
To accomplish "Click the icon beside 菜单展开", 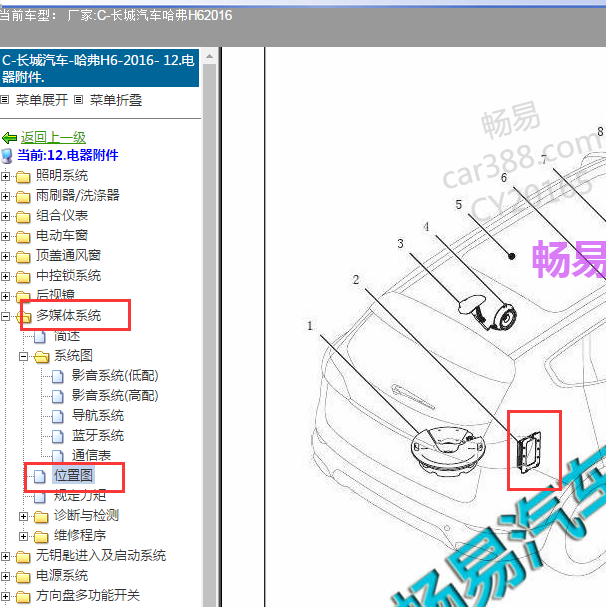I will tap(5, 100).
